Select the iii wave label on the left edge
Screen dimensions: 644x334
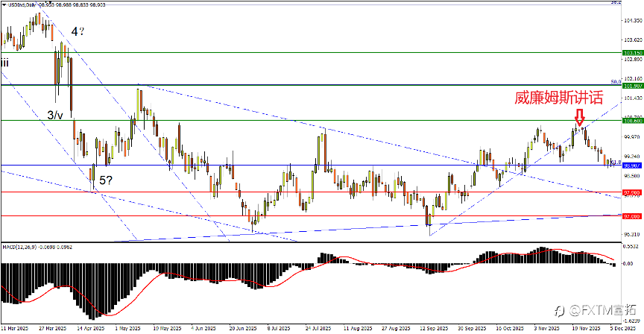pyautogui.click(x=4, y=63)
